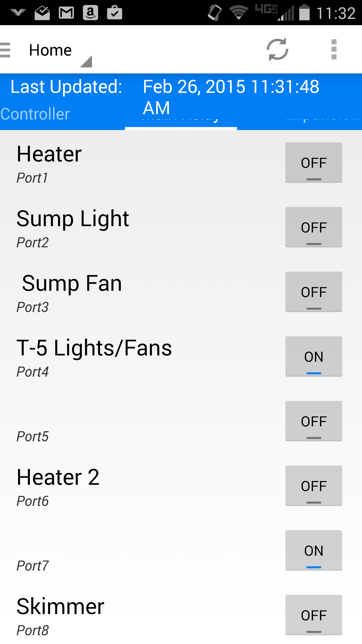Image resolution: width=362 pixels, height=644 pixels.
Task: Tap the Wi-Fi status icon
Action: pos(238,13)
